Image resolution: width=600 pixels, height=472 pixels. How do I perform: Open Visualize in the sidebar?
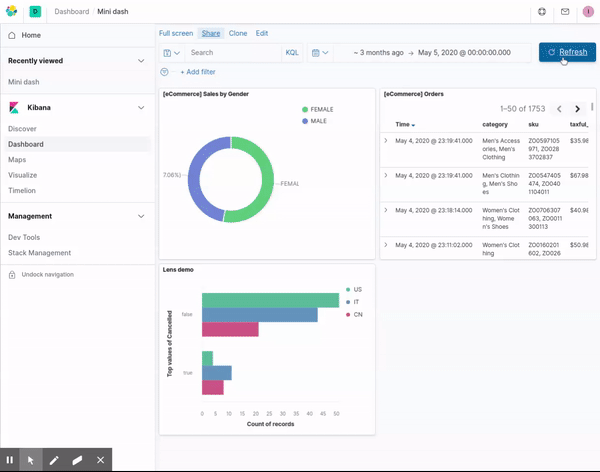click(x=23, y=175)
